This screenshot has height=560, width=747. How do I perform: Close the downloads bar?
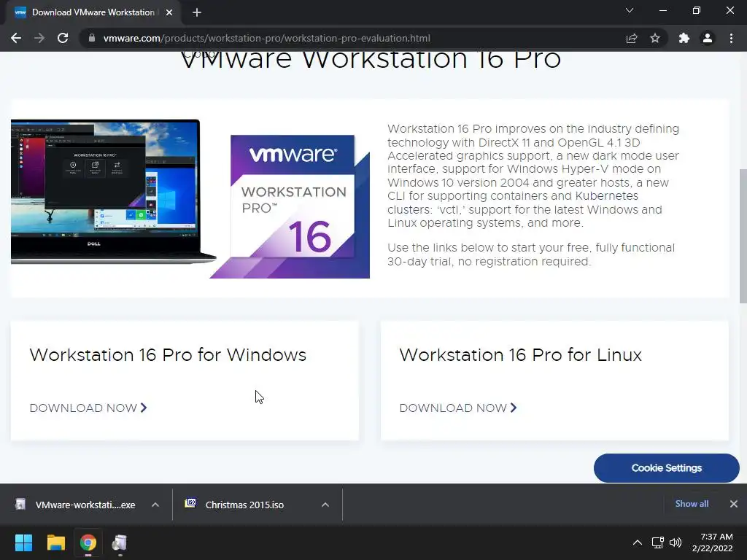coord(734,504)
